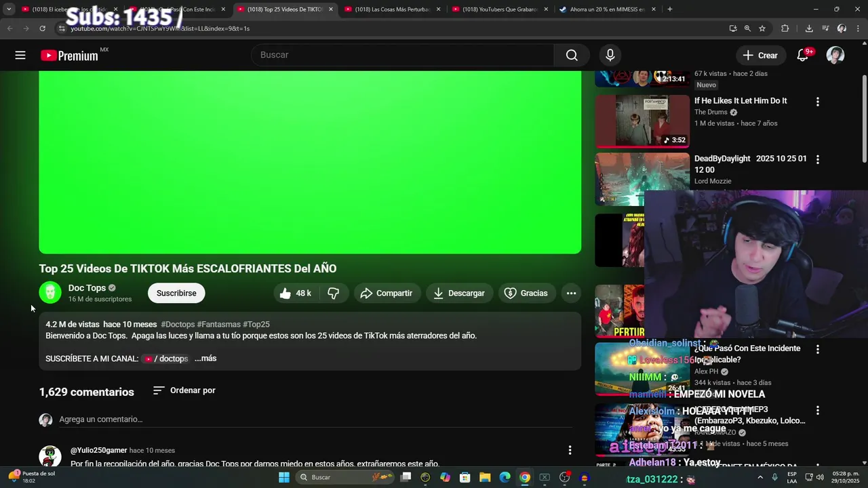Click the Descargar download button
868x488 pixels.
(x=460, y=293)
